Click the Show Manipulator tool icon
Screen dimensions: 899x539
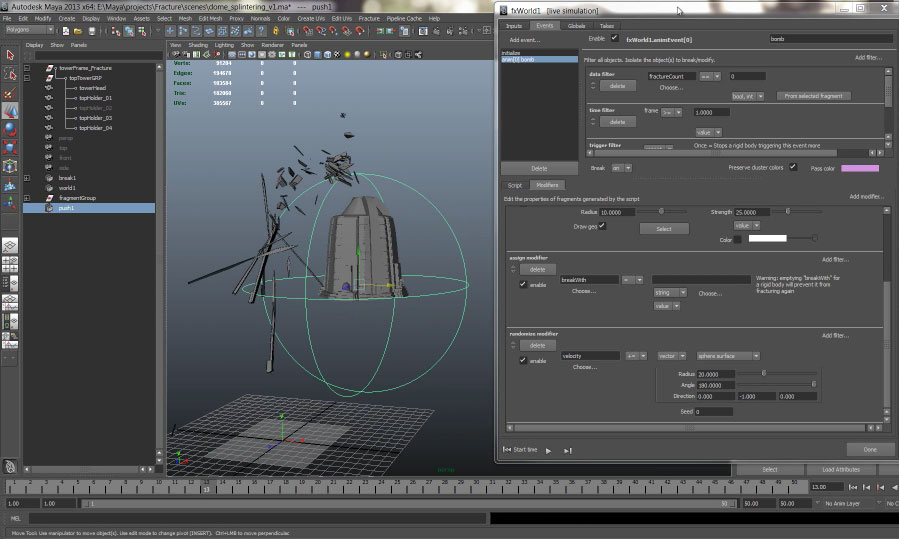[10, 203]
